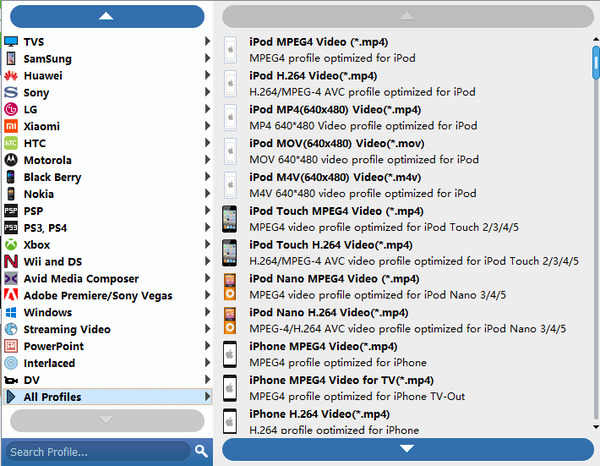The height and width of the screenshot is (466, 600).
Task: Select iPhone MPEG4 Video for TV profile
Action: [341, 380]
